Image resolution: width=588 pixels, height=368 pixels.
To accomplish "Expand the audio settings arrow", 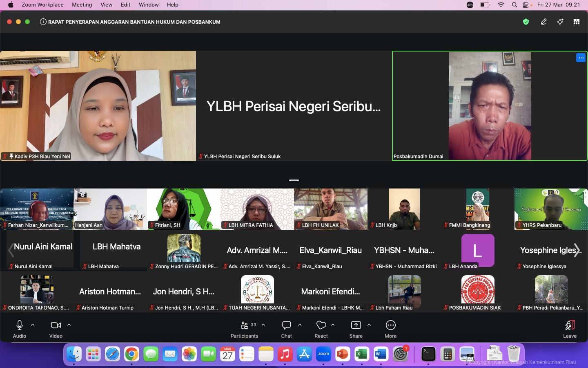I will point(33,325).
